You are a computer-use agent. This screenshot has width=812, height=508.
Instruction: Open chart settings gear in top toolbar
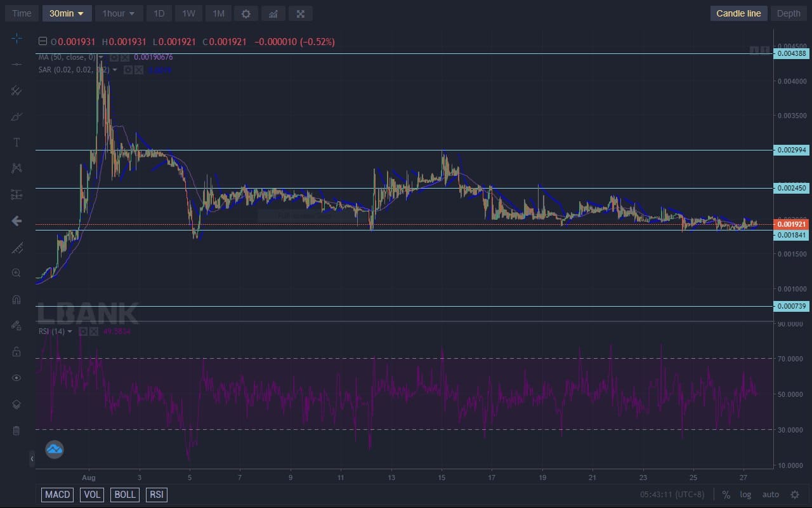246,13
